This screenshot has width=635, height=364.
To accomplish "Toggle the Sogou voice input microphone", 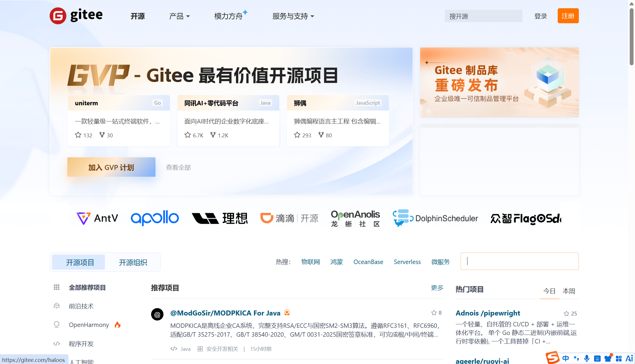I will (586, 358).
